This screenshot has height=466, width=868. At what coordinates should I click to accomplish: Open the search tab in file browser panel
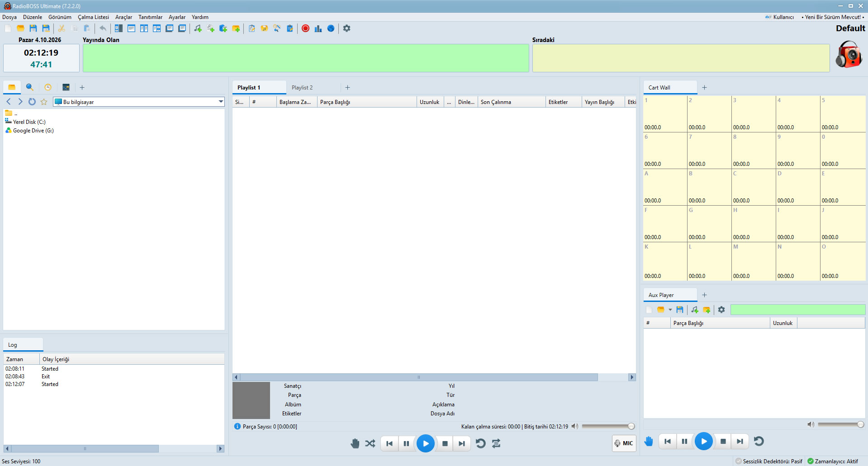(30, 87)
